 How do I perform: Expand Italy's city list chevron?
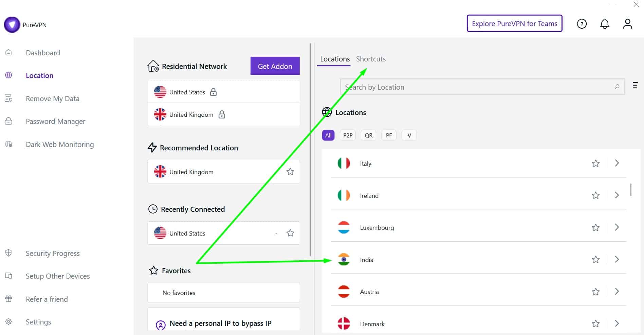pos(617,163)
